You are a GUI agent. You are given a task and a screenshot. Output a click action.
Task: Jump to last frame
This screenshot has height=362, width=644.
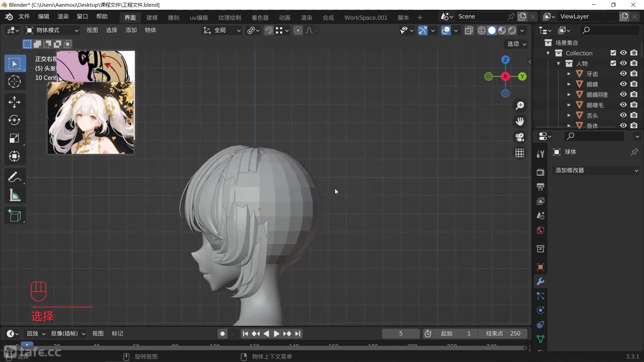coord(298,334)
